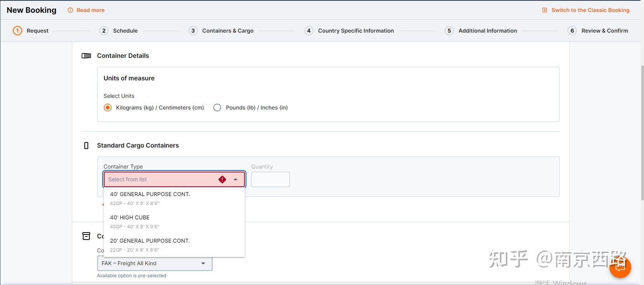
Task: Click the Standard Cargo Containers heading
Action: [x=138, y=145]
